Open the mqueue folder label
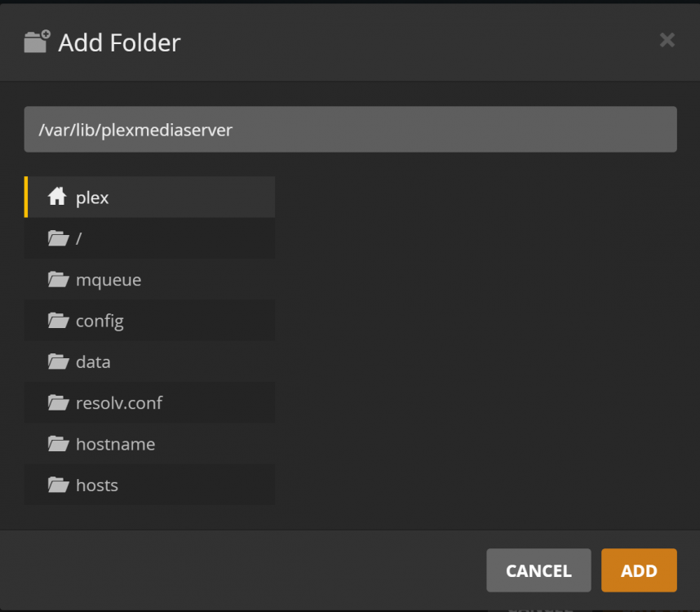 tap(109, 281)
